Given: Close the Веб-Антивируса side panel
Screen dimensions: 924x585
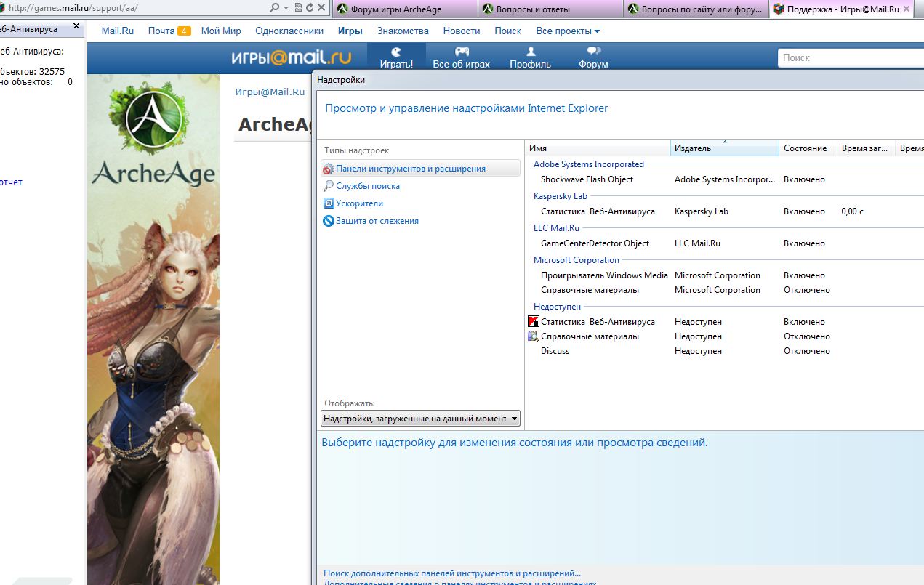Looking at the screenshot, I should [76, 26].
